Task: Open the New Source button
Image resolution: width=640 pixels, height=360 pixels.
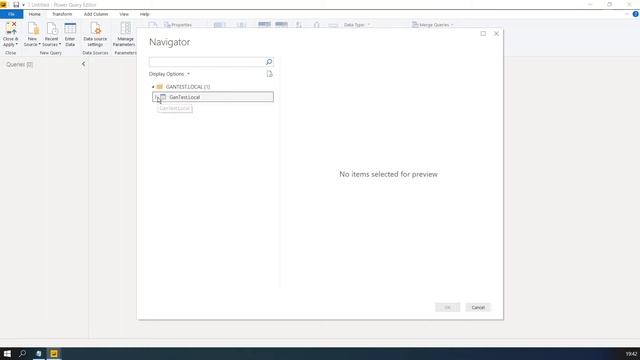Action: pos(32,34)
